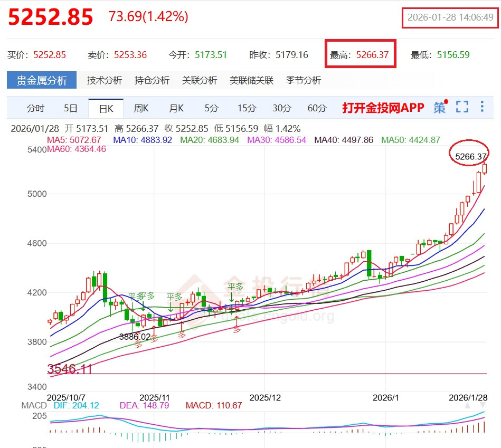This screenshot has height=448, width=501.
Task: Switch to 月K monthly candlestick view
Action: coord(176,108)
